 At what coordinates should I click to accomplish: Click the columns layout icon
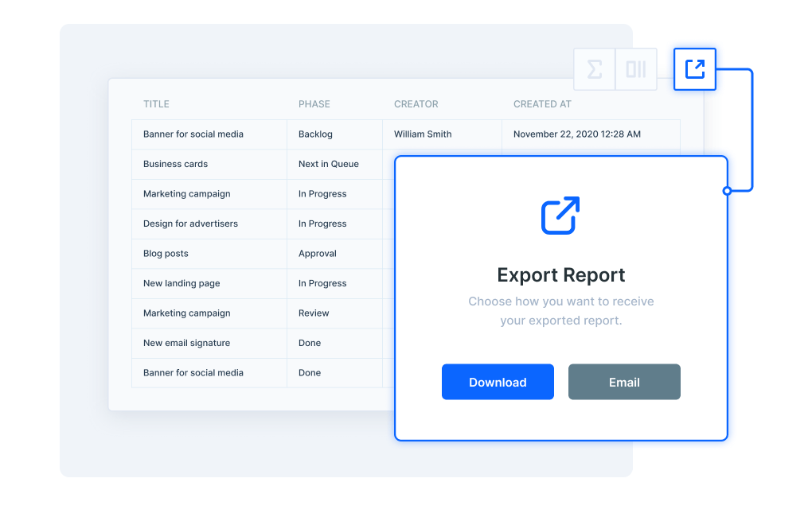point(636,69)
